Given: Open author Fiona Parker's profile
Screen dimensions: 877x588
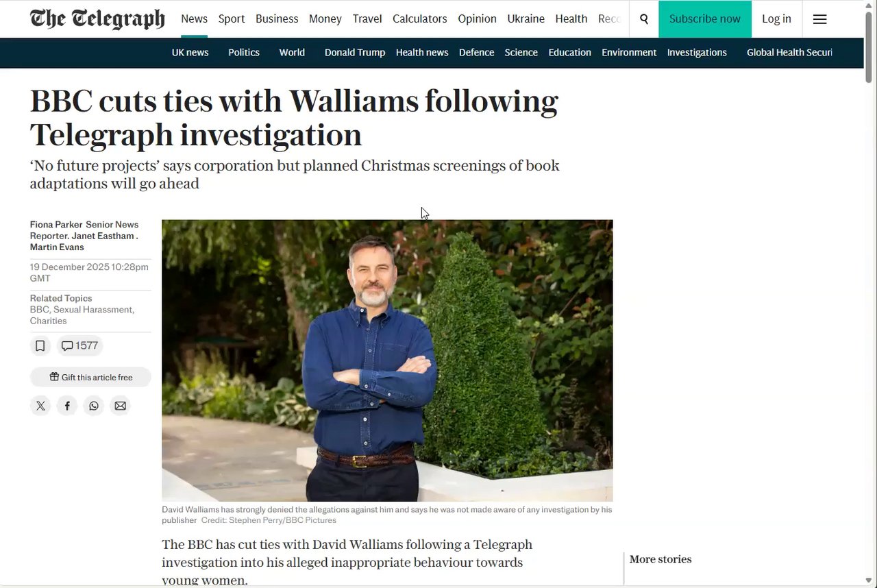Looking at the screenshot, I should pyautogui.click(x=56, y=225).
